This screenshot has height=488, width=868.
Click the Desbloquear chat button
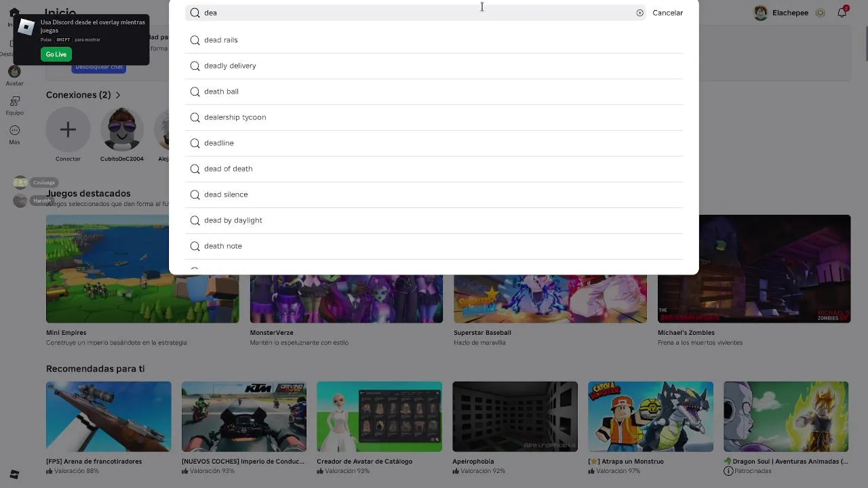click(99, 67)
